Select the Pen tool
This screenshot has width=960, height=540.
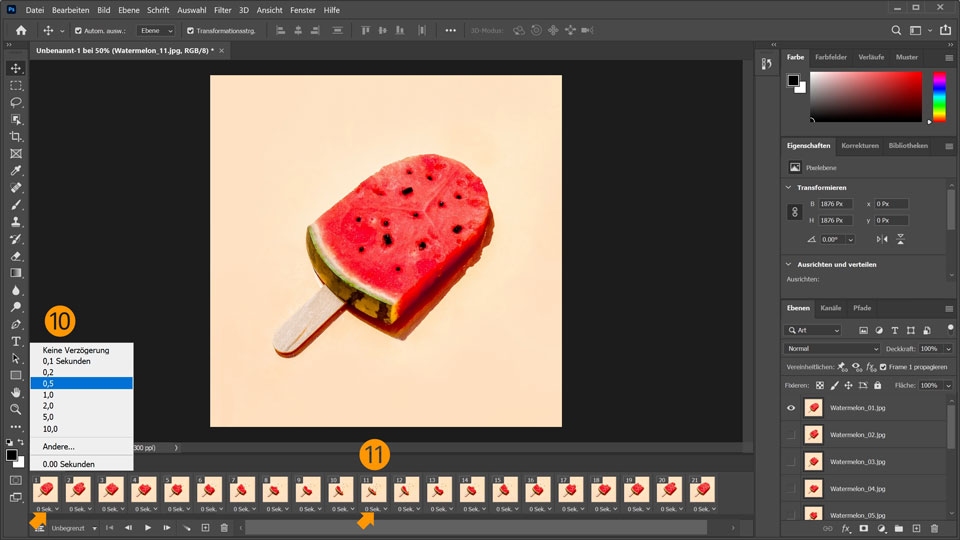pyautogui.click(x=16, y=324)
